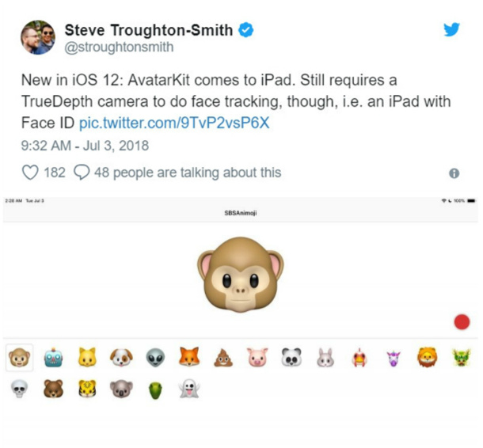Select the monkey Animoji thumbnail
This screenshot has width=483, height=448.
20,358
